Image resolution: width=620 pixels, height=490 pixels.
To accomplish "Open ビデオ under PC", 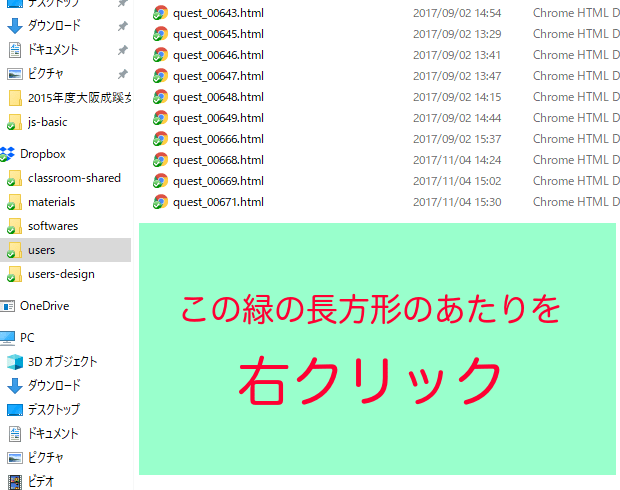I will (x=41, y=482).
